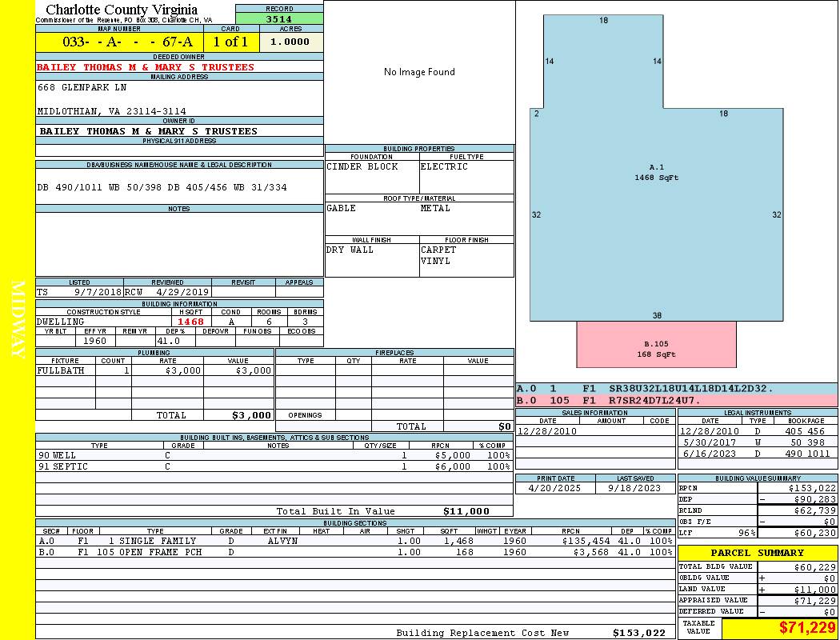This screenshot has height=640, width=840.
Task: Click the yellow PARCEL SUMMARY header
Action: [x=757, y=553]
